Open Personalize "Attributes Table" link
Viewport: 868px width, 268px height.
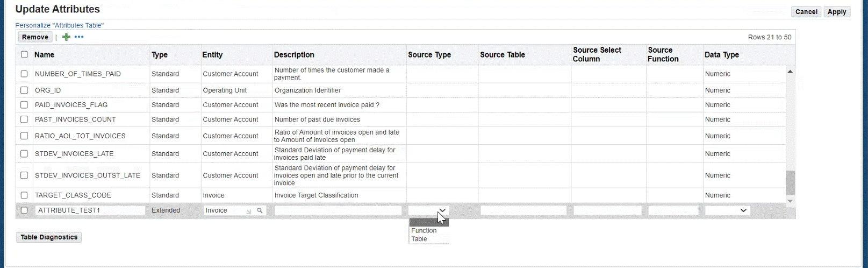60,25
